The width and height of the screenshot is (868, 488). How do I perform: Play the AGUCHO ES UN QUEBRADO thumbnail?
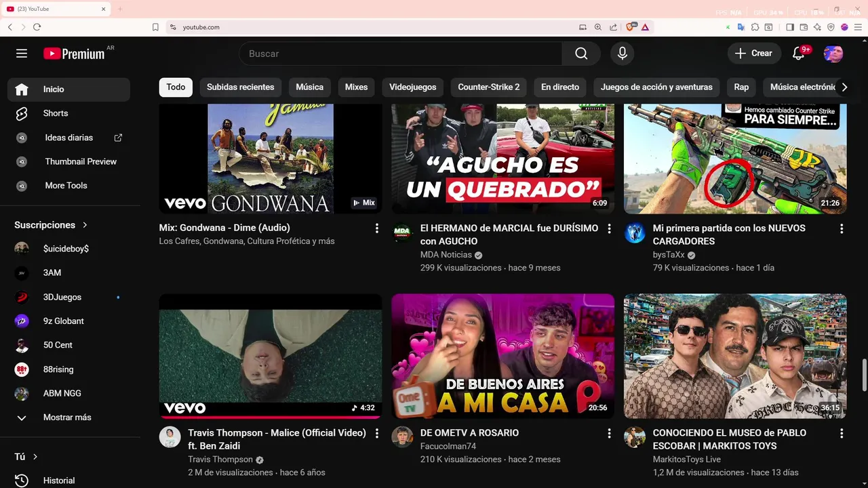503,159
